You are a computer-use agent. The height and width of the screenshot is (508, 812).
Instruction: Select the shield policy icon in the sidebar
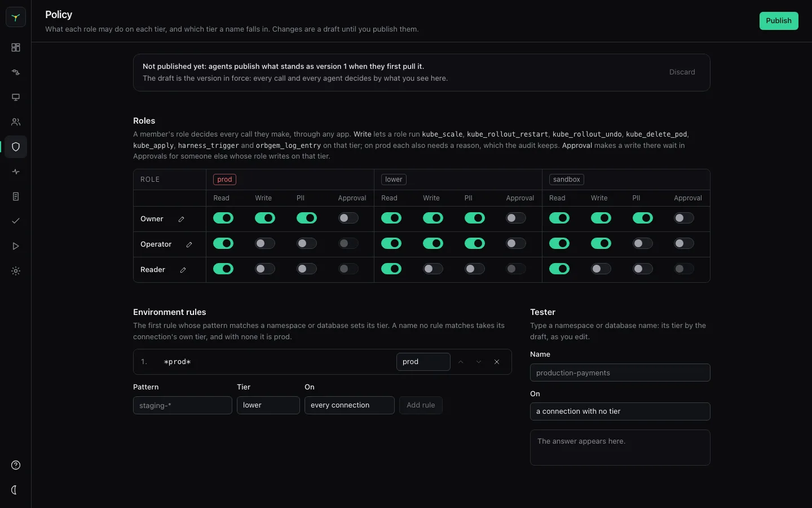pos(16,147)
